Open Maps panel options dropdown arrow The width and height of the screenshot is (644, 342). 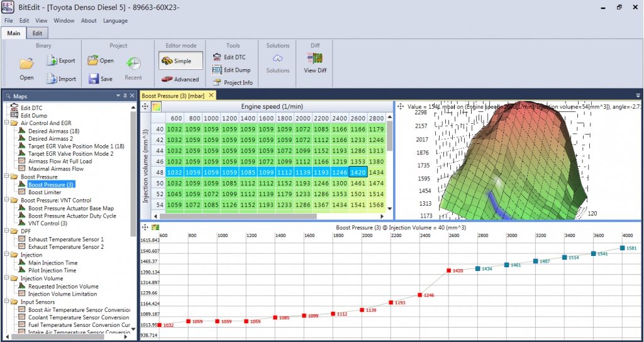click(x=118, y=96)
